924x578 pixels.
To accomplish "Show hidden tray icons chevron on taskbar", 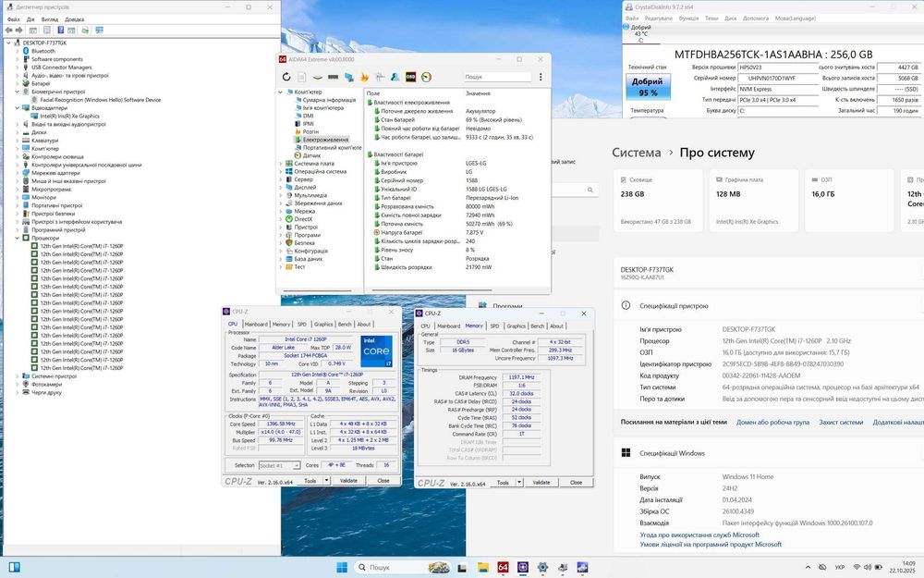I will tap(808, 567).
